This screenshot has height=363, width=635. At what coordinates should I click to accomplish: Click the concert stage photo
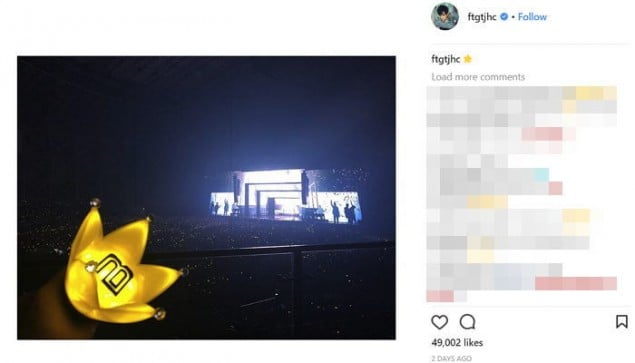point(206,198)
